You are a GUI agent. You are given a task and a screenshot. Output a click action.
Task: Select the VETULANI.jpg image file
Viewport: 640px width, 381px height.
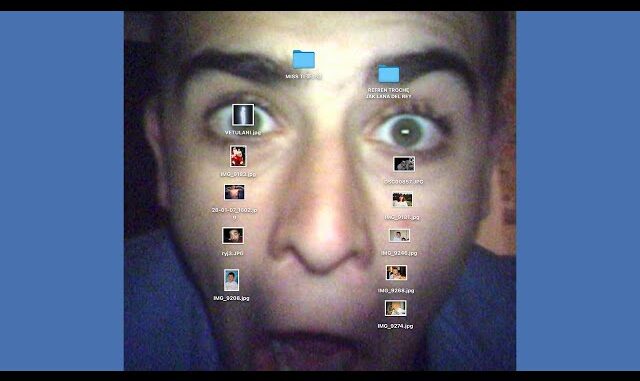[x=243, y=115]
